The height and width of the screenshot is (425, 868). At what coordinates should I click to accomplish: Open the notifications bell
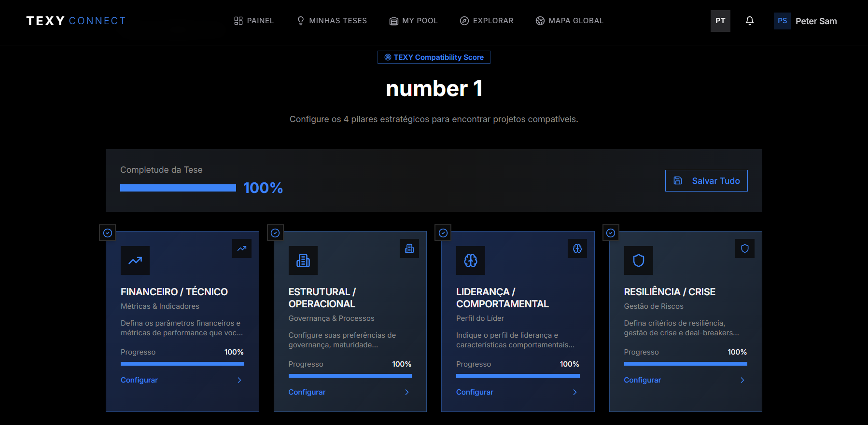tap(750, 21)
